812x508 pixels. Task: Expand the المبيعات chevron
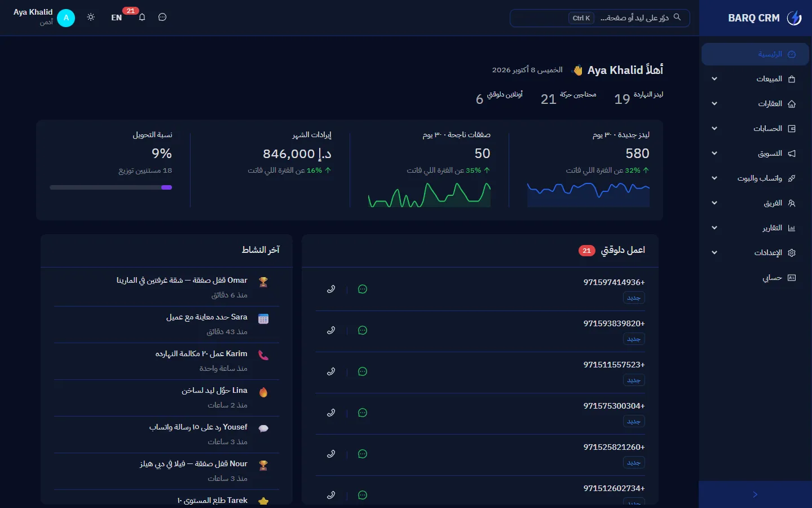click(714, 79)
